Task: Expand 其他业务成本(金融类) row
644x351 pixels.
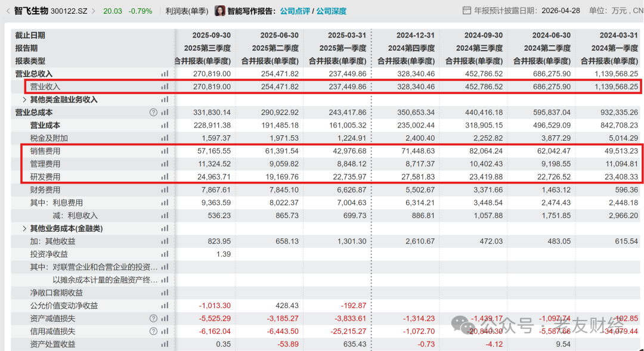Action: tap(24, 228)
